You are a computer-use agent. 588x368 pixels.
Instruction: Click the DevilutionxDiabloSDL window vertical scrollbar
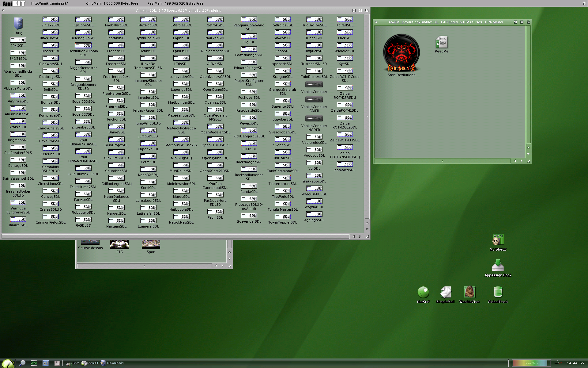[x=528, y=84]
